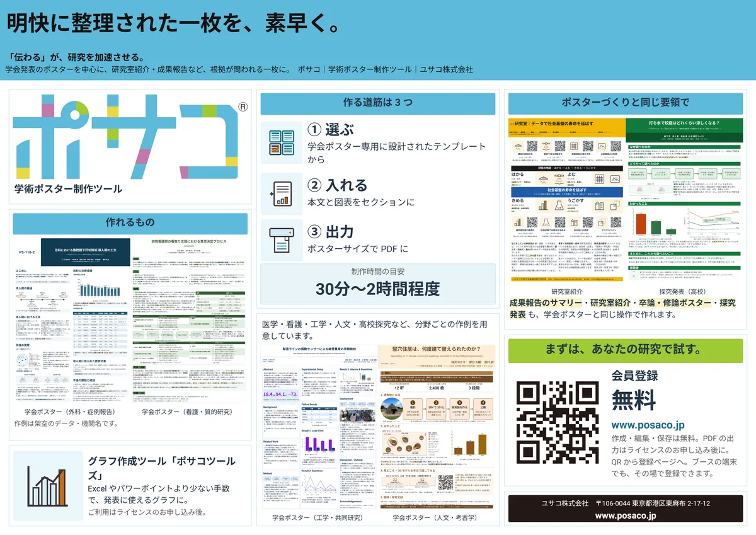Screen dimensions: 756x535
Task: Click the 制作時間の目安 label bar
Action: coord(378,272)
